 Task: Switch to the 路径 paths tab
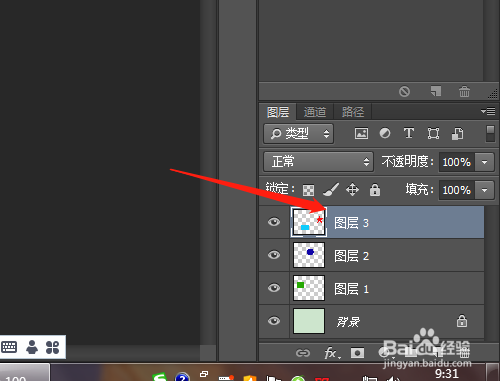click(x=353, y=112)
